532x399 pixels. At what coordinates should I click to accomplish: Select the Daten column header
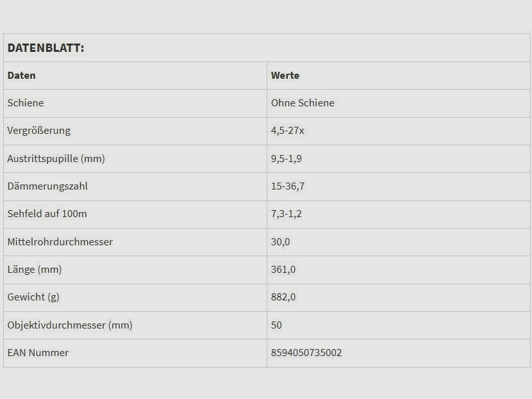(x=22, y=76)
